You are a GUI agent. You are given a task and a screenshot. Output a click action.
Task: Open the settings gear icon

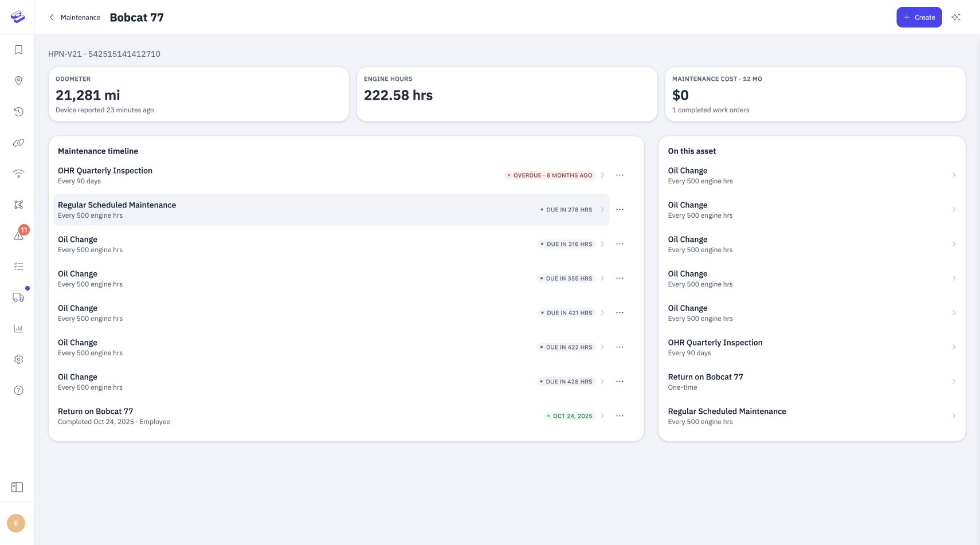(18, 359)
